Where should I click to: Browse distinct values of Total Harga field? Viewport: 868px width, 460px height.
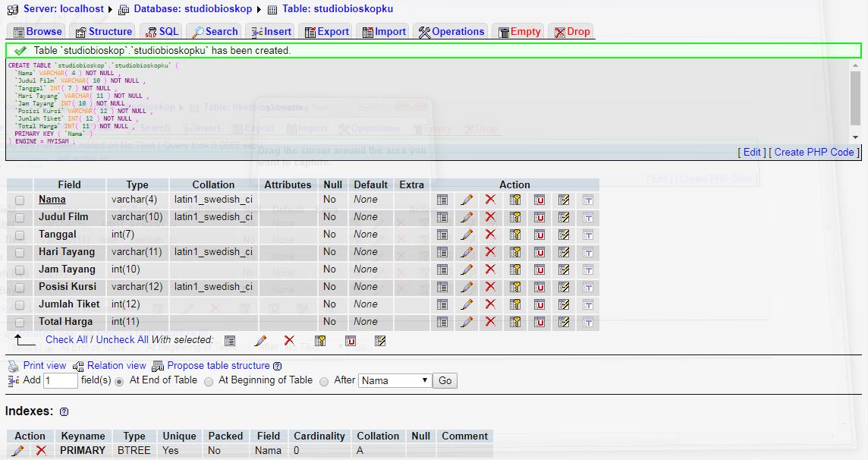pos(442,322)
